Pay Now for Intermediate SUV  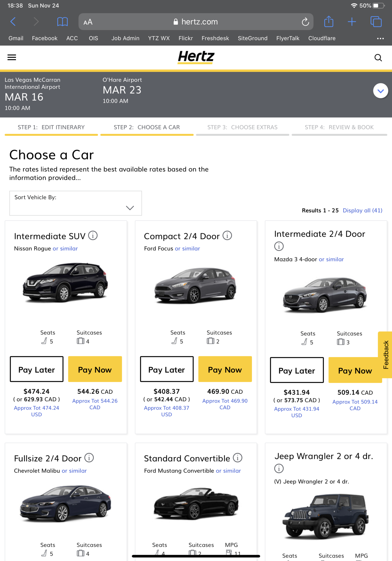[95, 369]
